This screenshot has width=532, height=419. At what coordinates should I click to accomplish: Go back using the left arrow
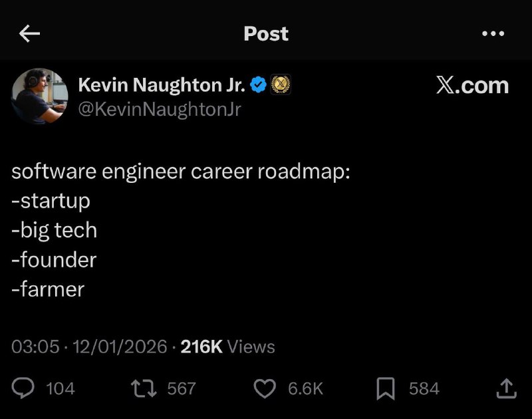pos(29,34)
